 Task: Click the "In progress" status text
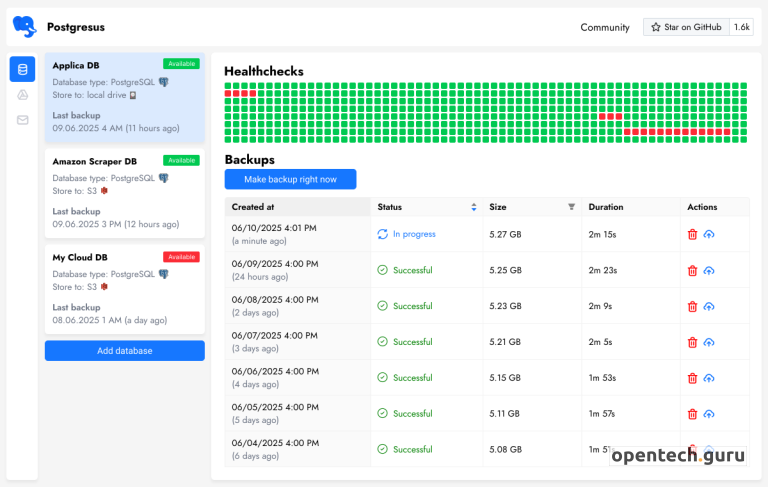[414, 234]
